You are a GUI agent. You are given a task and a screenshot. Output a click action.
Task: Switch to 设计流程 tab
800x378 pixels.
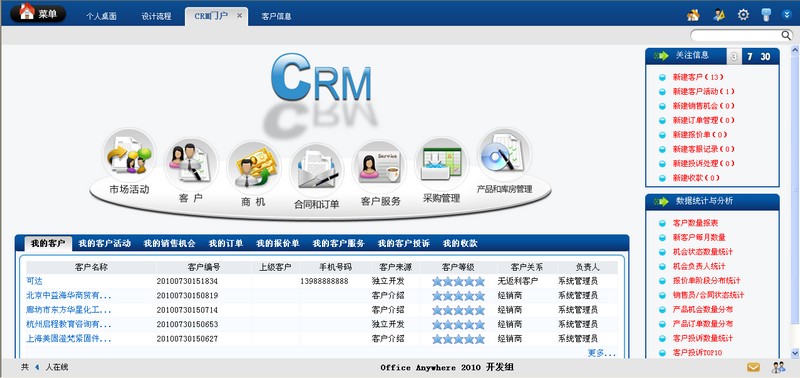point(157,16)
